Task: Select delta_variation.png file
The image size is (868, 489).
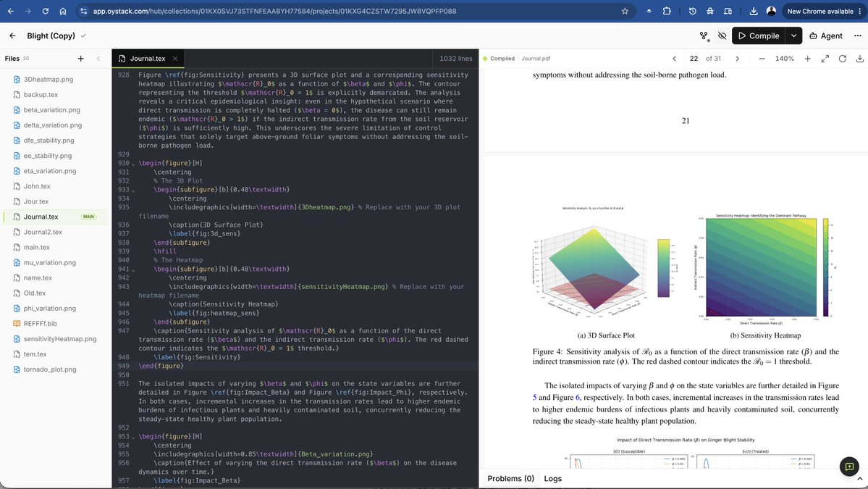Action: coord(53,125)
